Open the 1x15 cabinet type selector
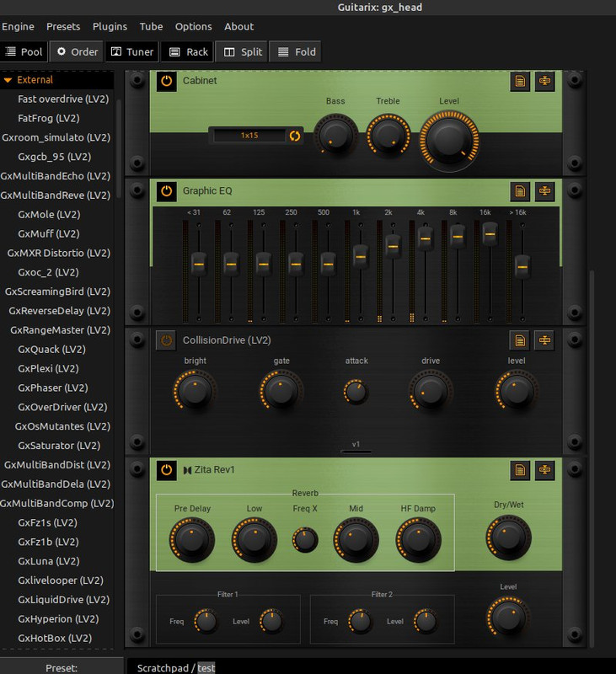 click(x=249, y=136)
